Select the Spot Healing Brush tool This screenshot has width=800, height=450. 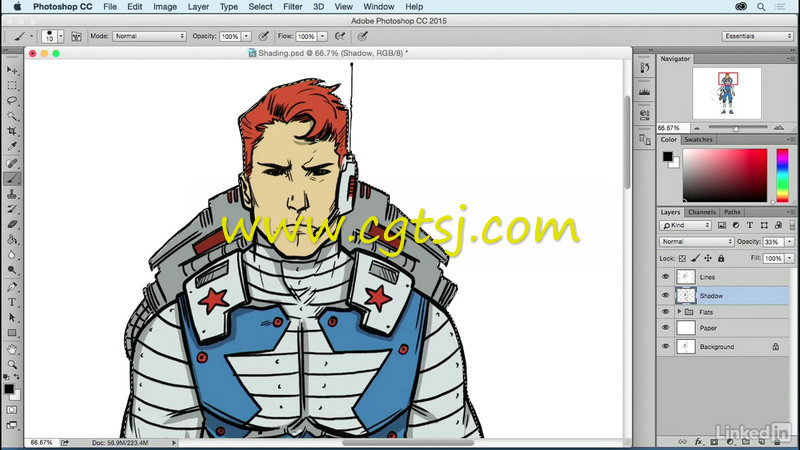tap(12, 163)
